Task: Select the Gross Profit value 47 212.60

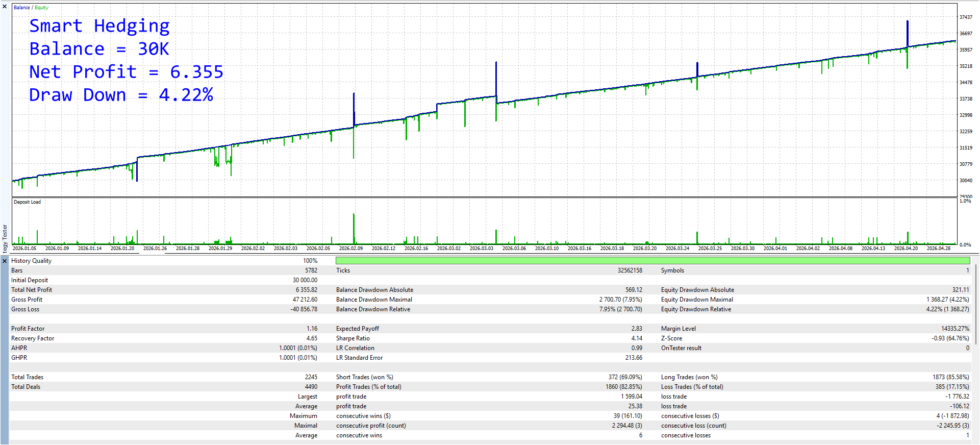Action: 305,300
